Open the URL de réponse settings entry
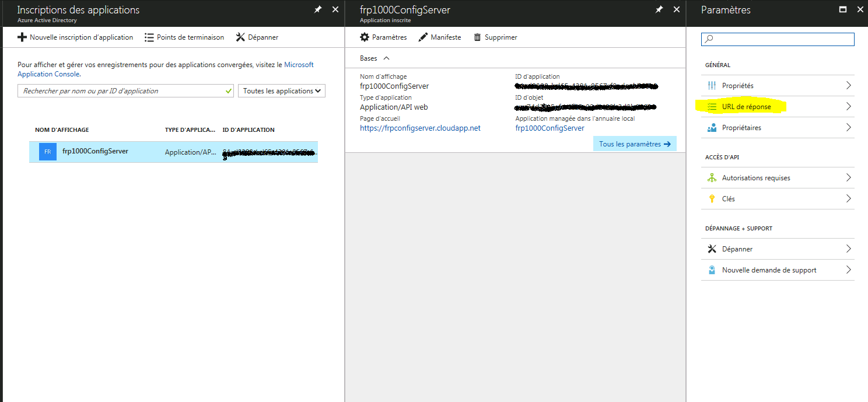868x402 pixels. 778,107
